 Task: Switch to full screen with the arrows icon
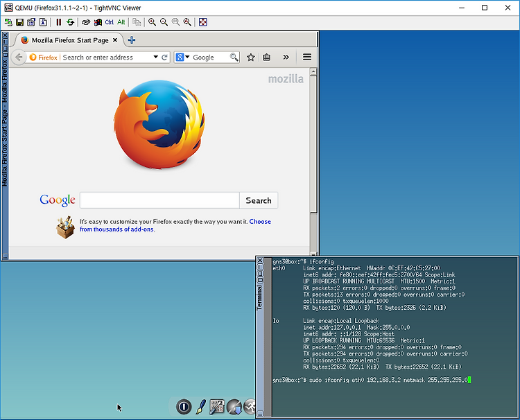(x=203, y=22)
